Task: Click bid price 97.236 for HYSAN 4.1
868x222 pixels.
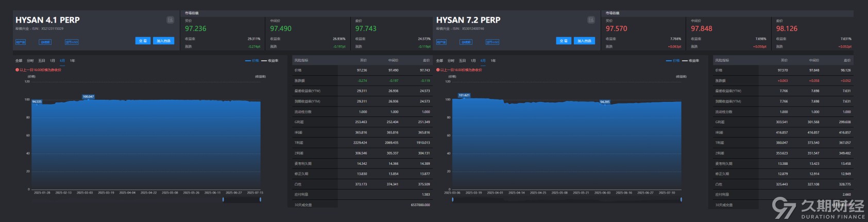Action: coord(196,29)
